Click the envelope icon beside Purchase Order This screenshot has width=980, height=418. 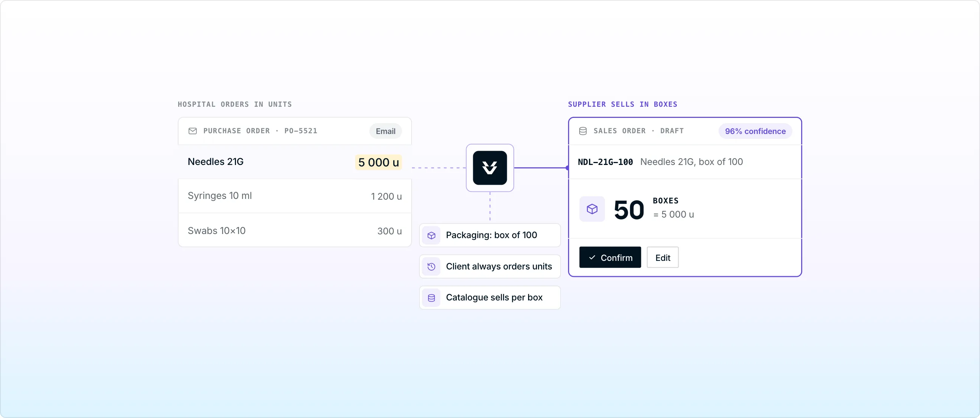[x=192, y=131]
